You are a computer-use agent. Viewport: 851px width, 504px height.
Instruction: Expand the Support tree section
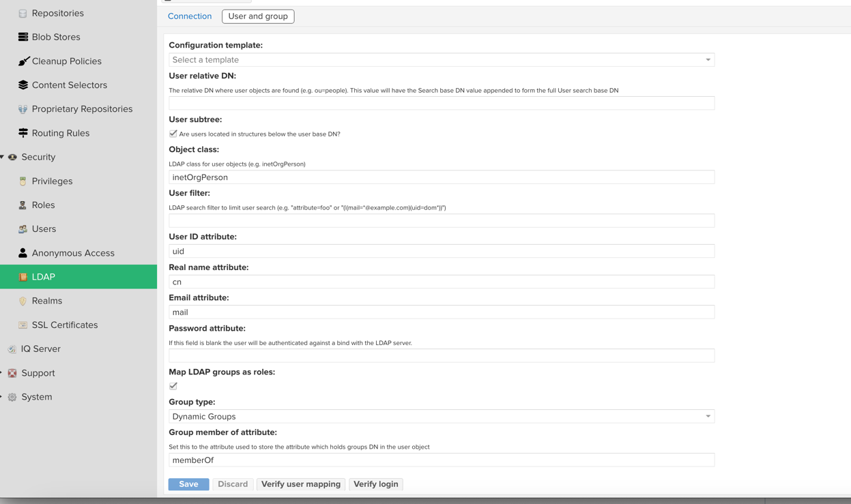[1, 373]
